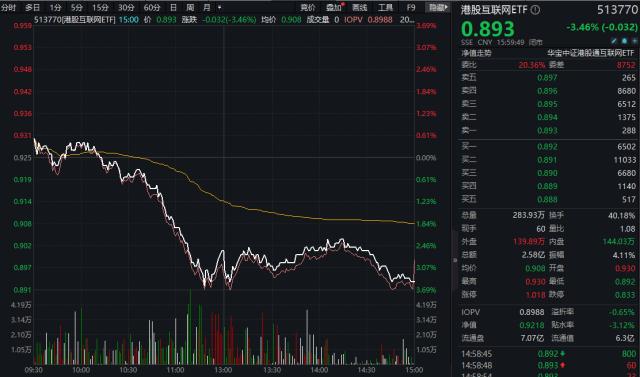Click the 华宝中证港股通互联网ETF fund name
Screen dimensions: 640x377
pos(591,53)
